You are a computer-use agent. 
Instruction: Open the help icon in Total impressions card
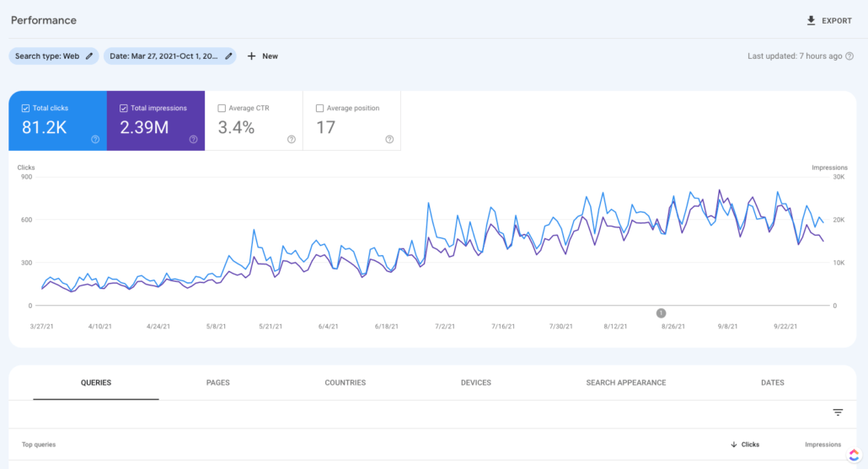(x=193, y=140)
